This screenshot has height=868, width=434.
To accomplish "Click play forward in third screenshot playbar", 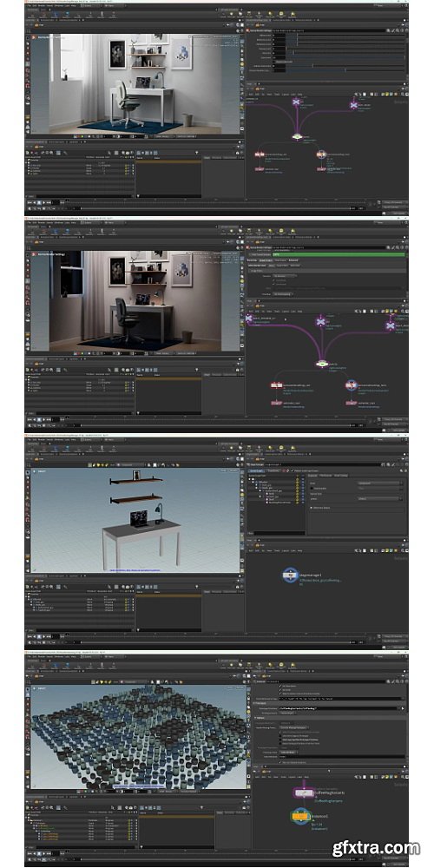I will (x=45, y=636).
